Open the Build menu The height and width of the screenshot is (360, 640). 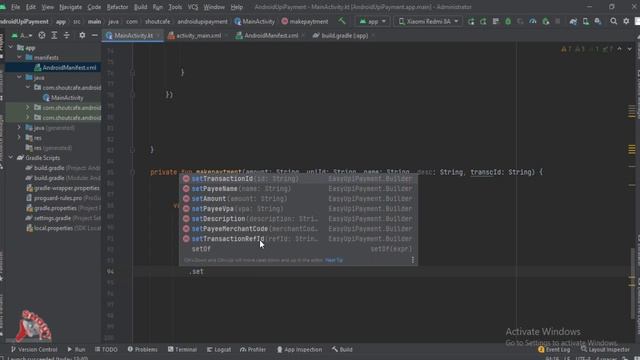pyautogui.click(x=140, y=7)
